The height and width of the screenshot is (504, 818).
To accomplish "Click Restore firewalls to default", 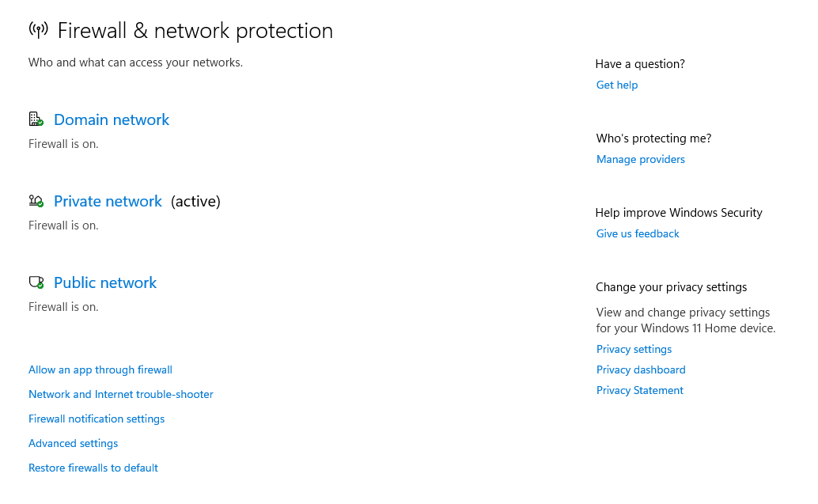I will click(93, 468).
